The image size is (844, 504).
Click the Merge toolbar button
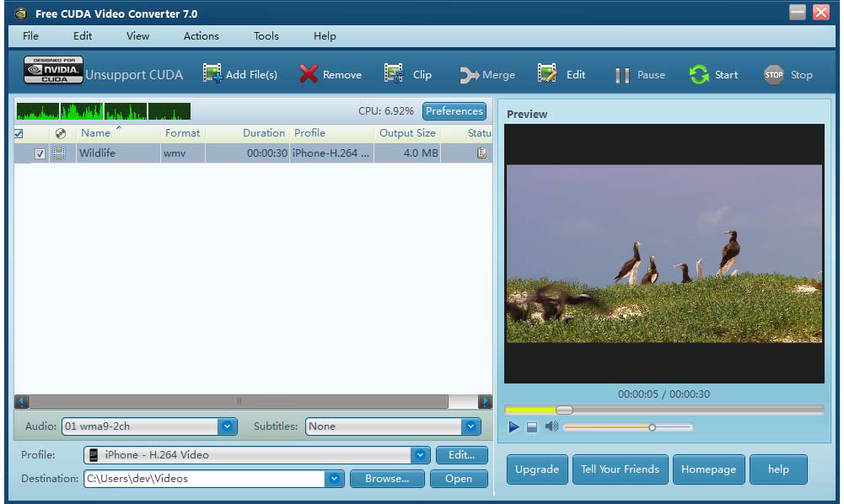pyautogui.click(x=487, y=75)
